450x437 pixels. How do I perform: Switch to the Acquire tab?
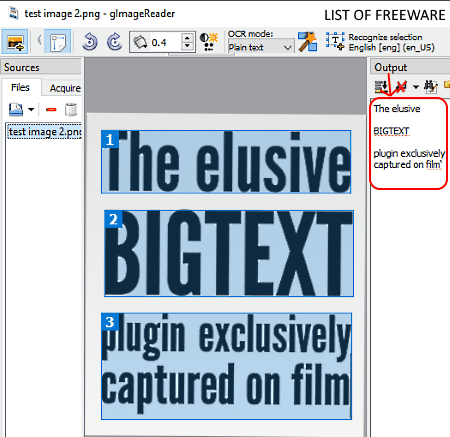point(65,88)
